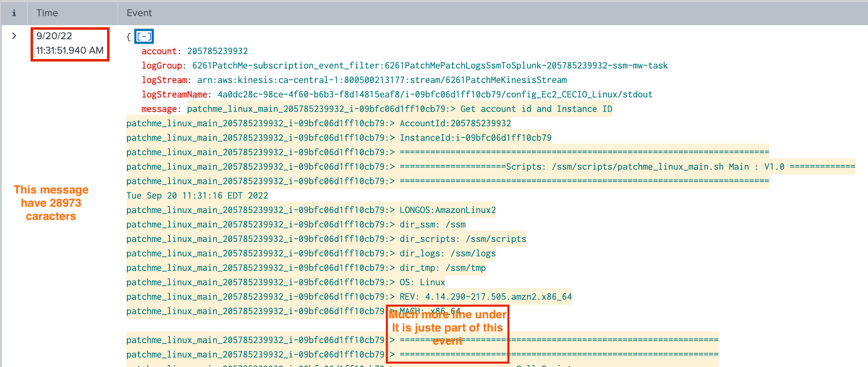
Task: Click the account value 205785239932
Action: point(217,51)
